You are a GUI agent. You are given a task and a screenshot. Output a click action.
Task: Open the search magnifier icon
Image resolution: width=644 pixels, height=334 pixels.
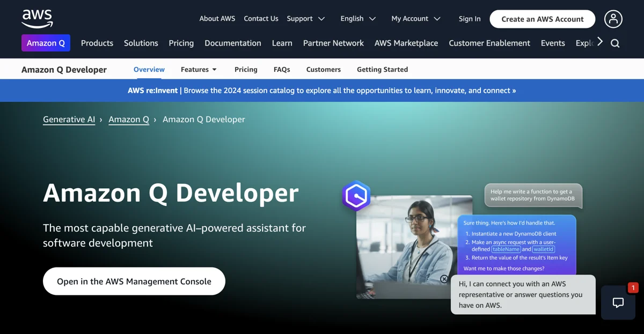615,43
